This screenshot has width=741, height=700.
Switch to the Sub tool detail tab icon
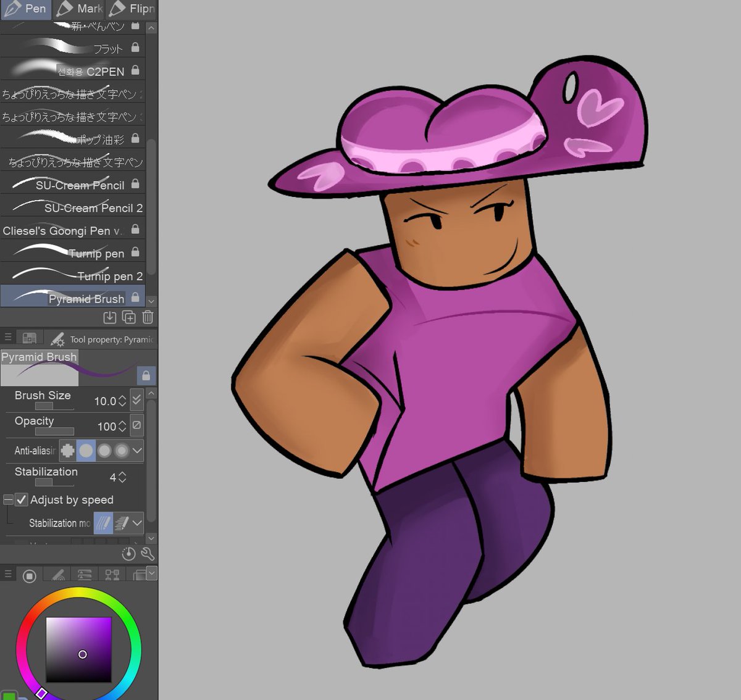click(29, 338)
